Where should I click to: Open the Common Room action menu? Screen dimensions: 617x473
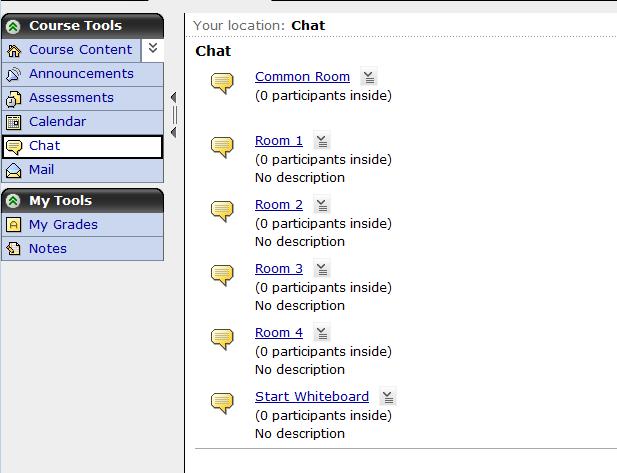coord(369,77)
